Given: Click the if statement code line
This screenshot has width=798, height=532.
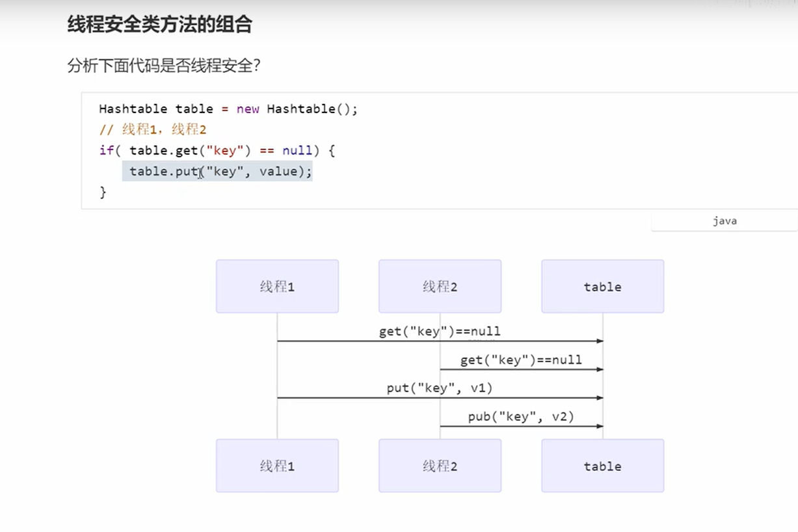Looking at the screenshot, I should 217,150.
